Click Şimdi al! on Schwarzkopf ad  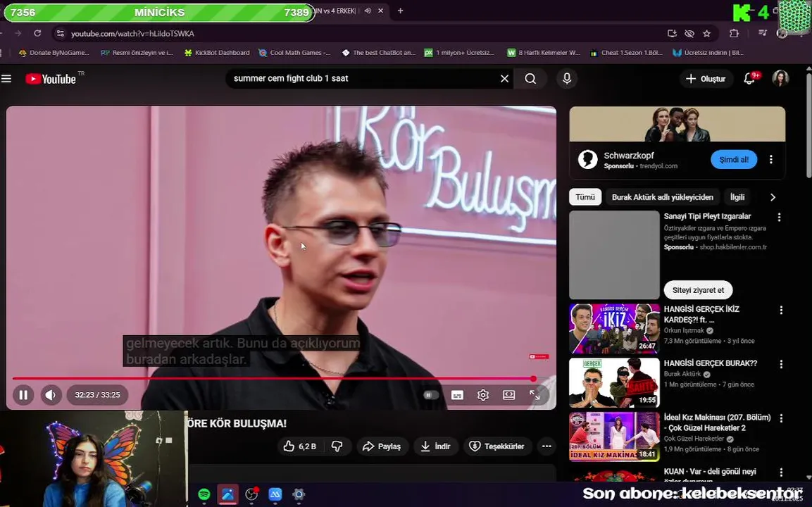[x=734, y=160]
